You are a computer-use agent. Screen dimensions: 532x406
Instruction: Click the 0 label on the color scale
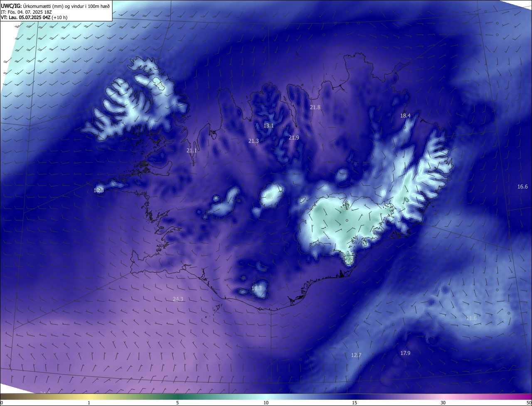pyautogui.click(x=2, y=403)
